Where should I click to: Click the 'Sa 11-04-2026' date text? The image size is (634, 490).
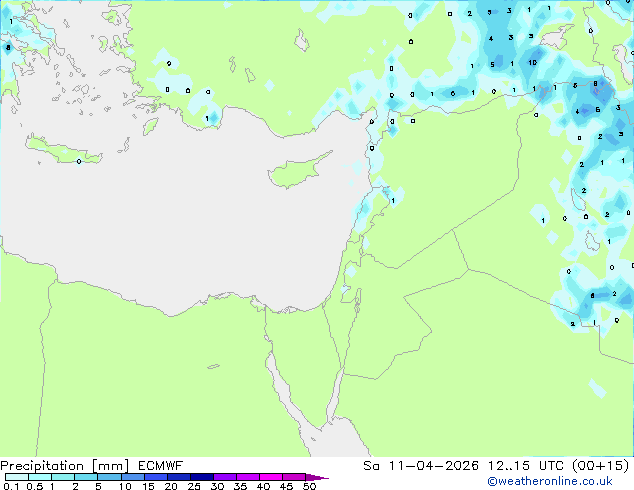(421, 466)
